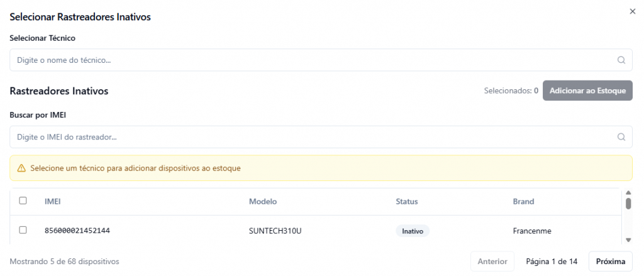Image resolution: width=644 pixels, height=276 pixels.
Task: Click the yellow warning triangle icon
Action: click(21, 168)
